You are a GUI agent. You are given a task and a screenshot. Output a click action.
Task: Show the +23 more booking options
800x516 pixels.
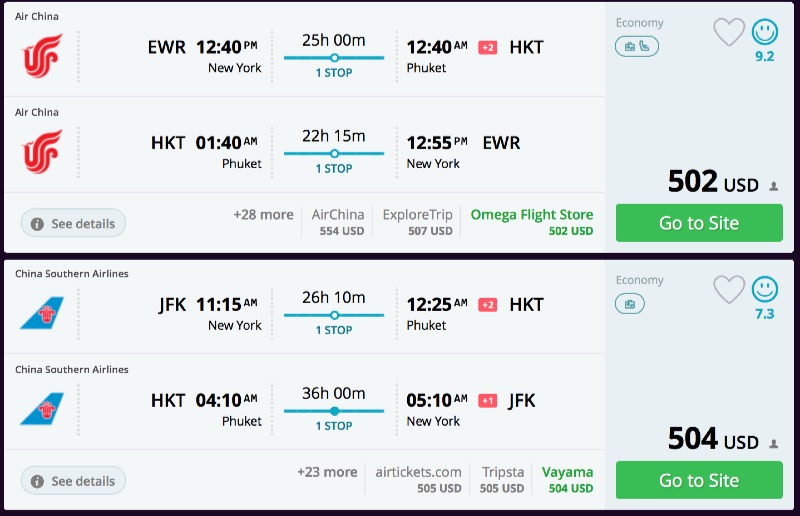(x=327, y=472)
